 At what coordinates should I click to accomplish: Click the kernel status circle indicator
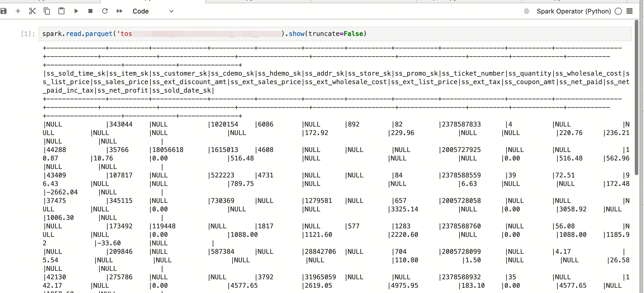coord(618,11)
